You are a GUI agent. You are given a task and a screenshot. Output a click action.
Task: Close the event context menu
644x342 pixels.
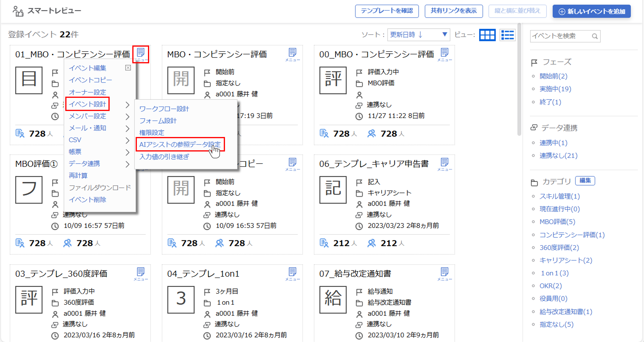[128, 68]
